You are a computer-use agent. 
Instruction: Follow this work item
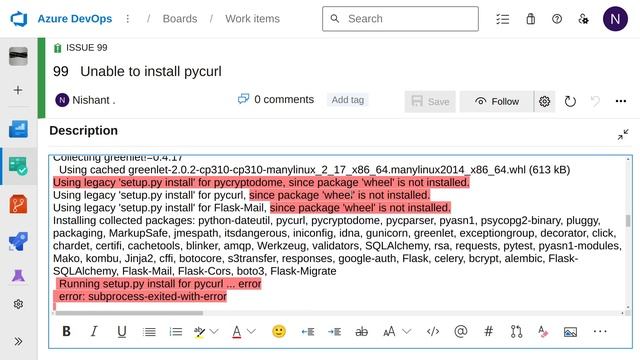click(x=497, y=101)
